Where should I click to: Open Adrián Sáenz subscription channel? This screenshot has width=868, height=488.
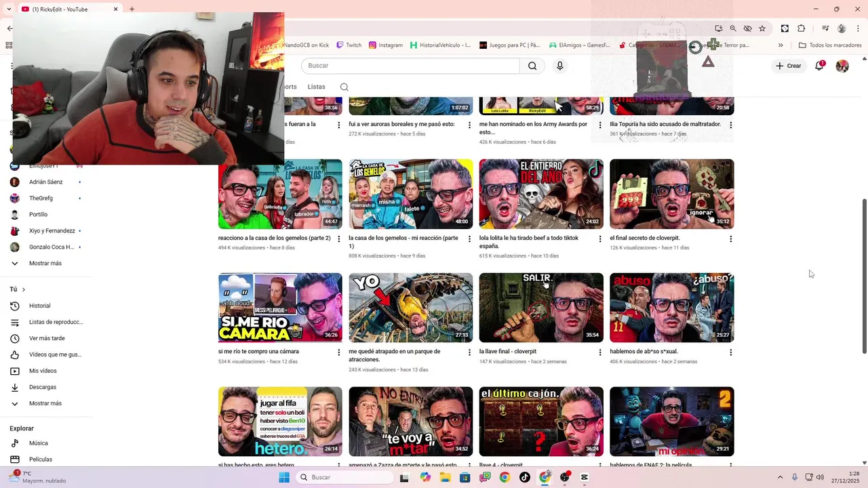(x=46, y=182)
